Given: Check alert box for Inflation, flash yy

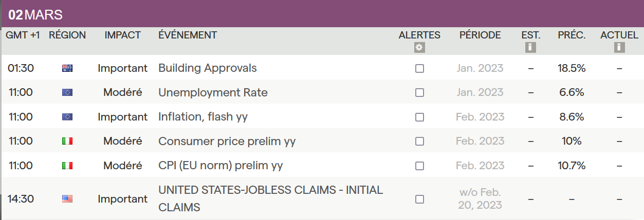Looking at the screenshot, I should pos(419,117).
